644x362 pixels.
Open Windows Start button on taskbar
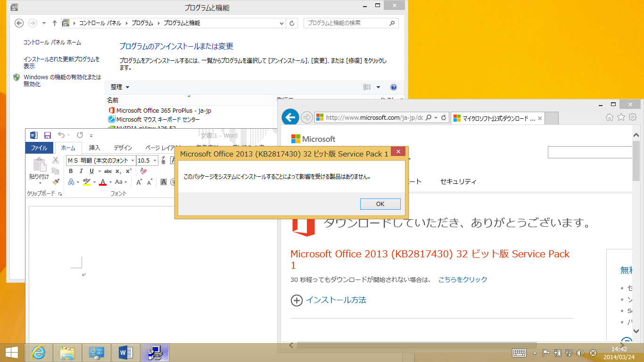pos(11,353)
